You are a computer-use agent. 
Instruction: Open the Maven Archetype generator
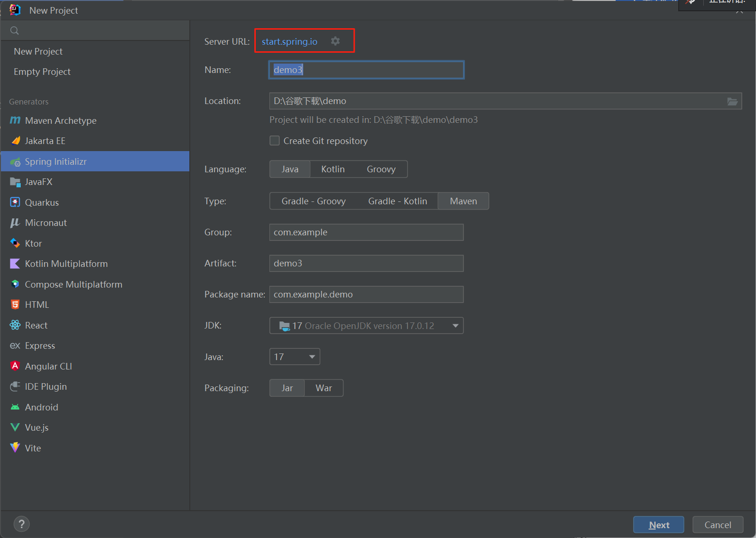pos(60,120)
